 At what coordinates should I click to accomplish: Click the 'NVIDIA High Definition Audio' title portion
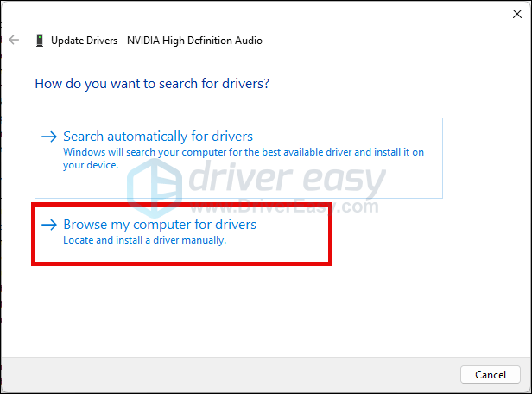pos(197,41)
